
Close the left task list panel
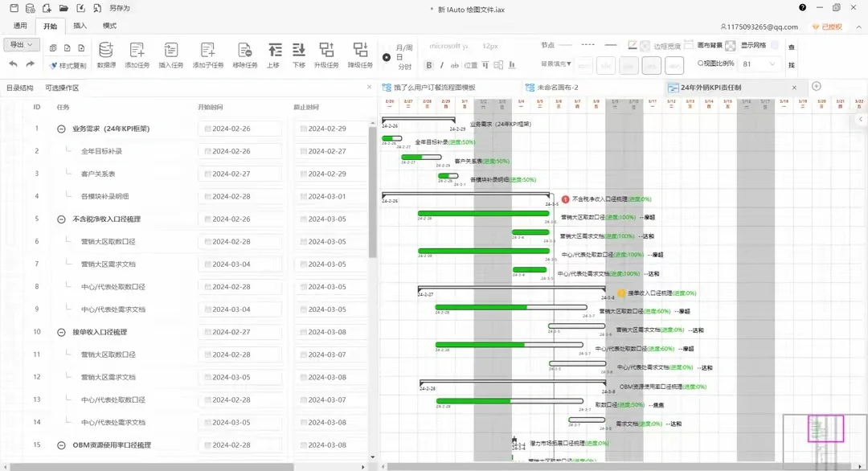point(369,87)
